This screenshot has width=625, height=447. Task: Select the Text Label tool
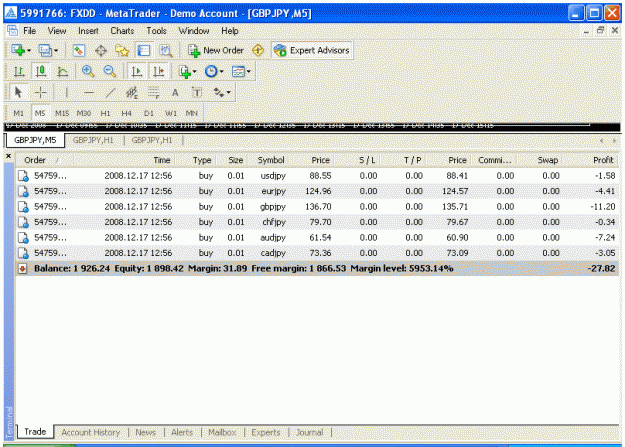click(x=197, y=93)
